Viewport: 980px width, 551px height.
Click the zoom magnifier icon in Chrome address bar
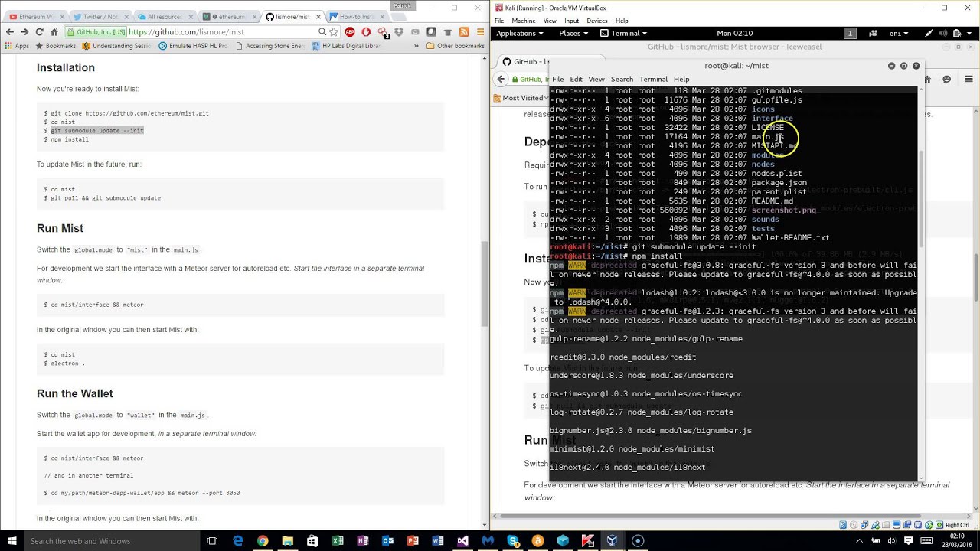coord(322,32)
